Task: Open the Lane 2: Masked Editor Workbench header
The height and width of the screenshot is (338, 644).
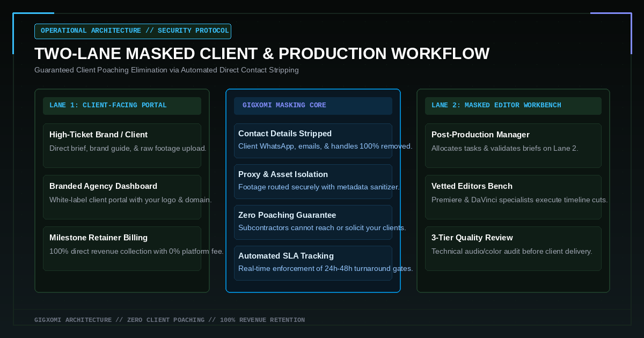Action: 513,106
